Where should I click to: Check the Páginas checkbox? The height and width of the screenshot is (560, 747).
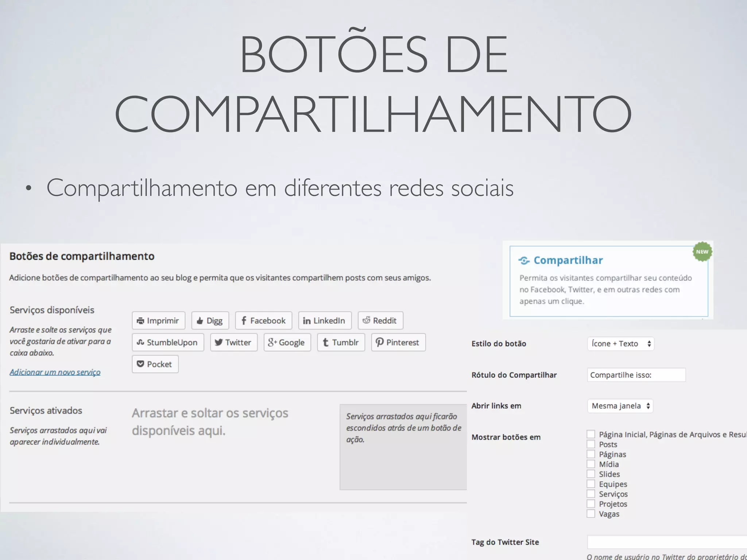[x=591, y=454]
